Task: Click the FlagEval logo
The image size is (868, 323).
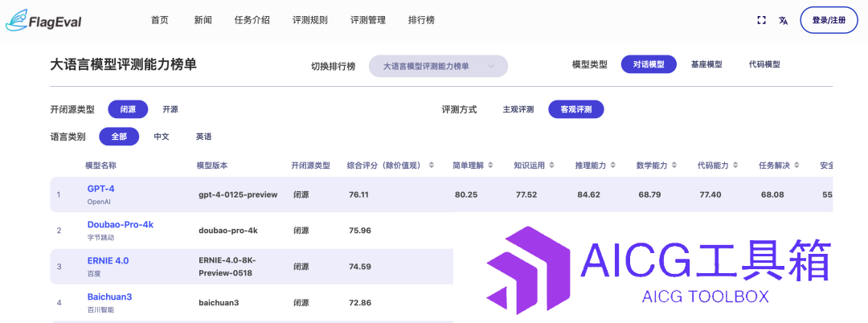Action: 43,20
